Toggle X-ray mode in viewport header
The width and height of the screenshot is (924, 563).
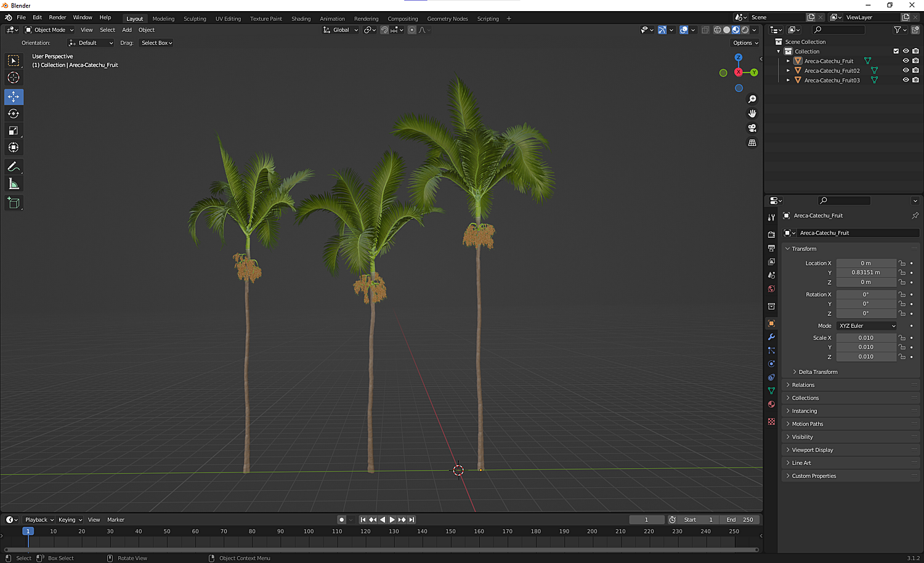pyautogui.click(x=705, y=30)
